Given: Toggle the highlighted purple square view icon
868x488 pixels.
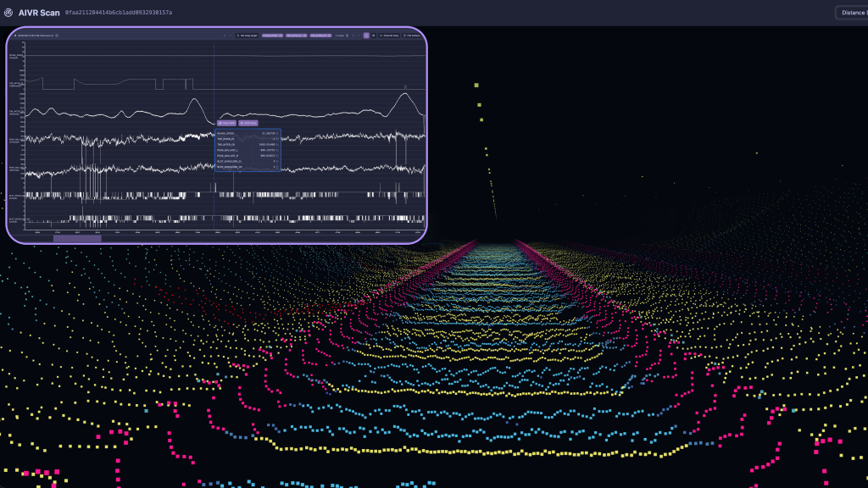Looking at the screenshot, I should coord(366,36).
